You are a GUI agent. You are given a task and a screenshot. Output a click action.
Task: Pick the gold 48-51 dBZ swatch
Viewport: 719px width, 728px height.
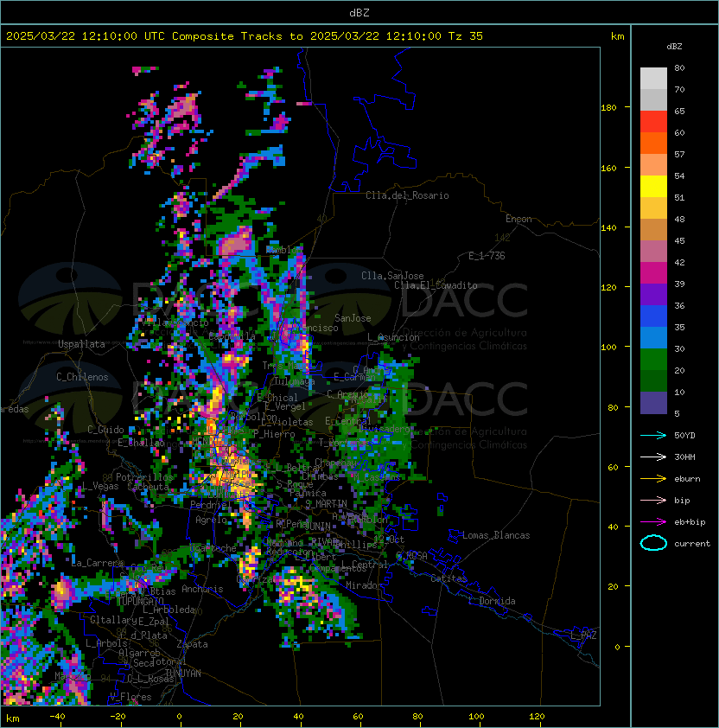[x=653, y=208]
